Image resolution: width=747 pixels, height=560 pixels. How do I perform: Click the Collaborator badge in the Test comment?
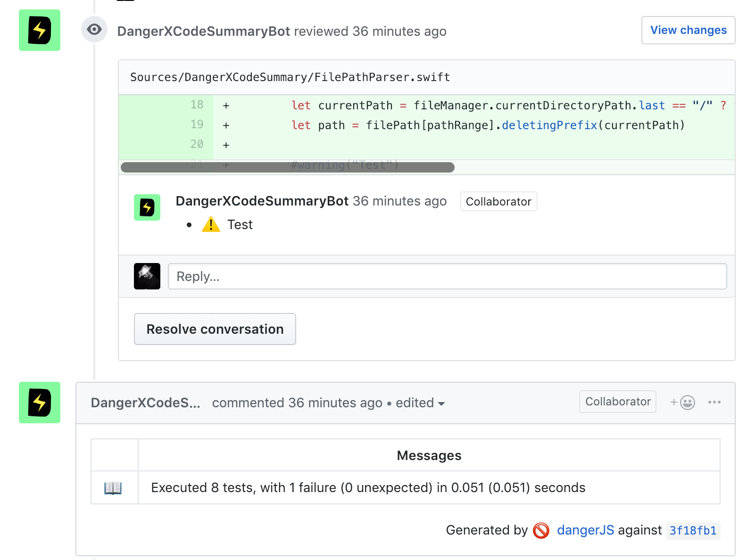pos(498,201)
